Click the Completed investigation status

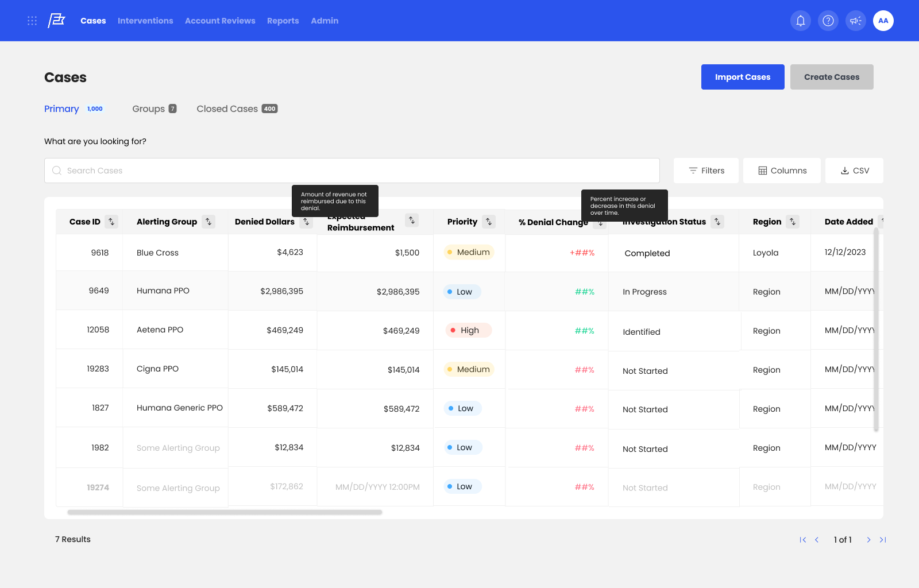click(x=647, y=253)
